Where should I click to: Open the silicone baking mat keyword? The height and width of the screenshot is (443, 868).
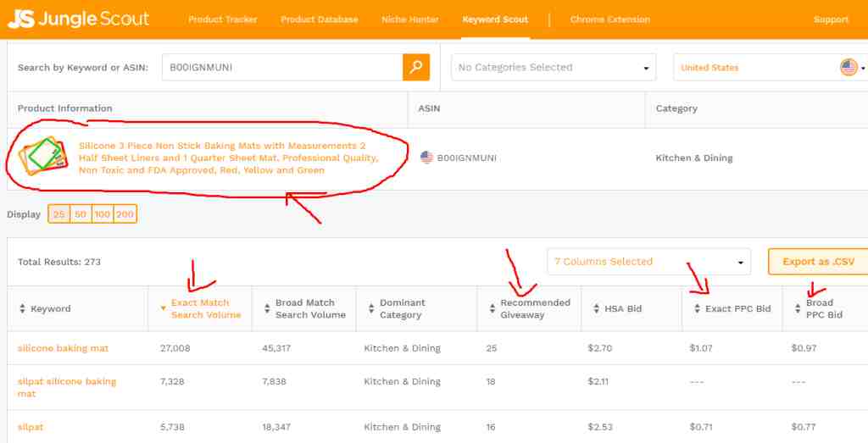(63, 348)
